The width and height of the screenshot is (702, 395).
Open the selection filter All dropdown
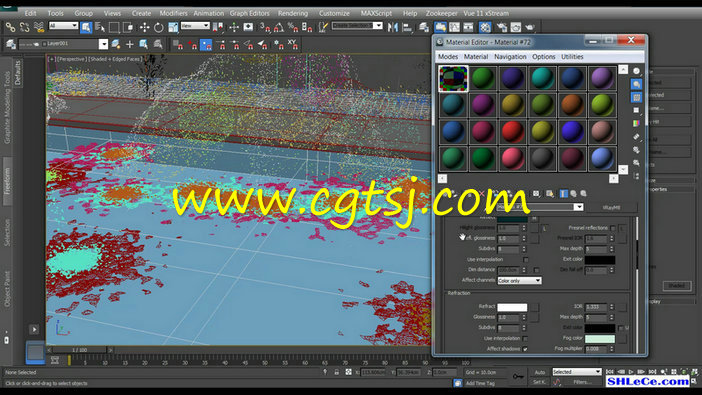pyautogui.click(x=63, y=26)
